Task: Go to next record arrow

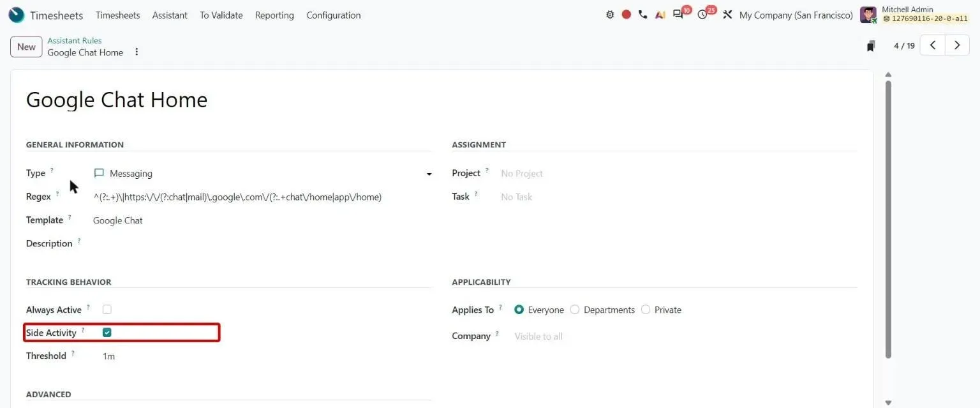Action: click(957, 45)
